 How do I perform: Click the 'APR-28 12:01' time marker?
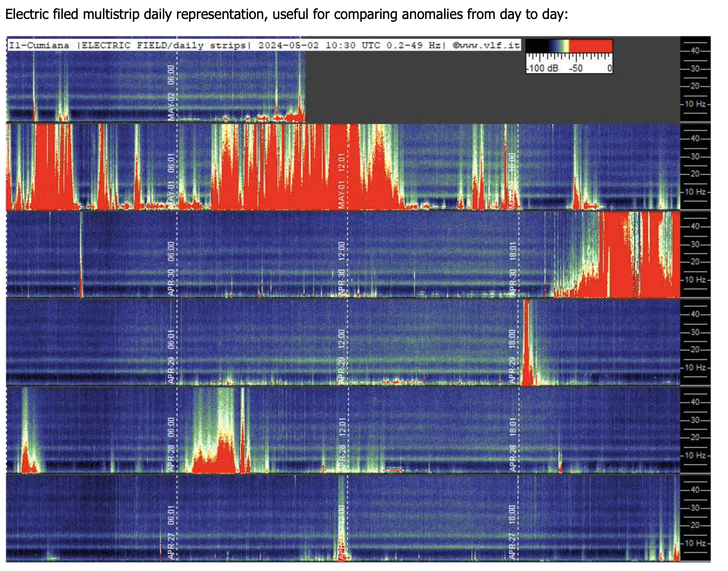tap(342, 444)
